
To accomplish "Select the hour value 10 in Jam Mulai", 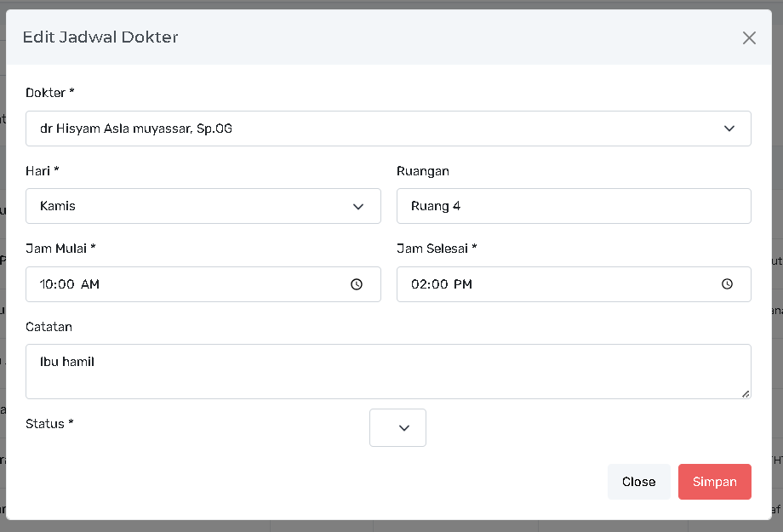I will (x=49, y=284).
